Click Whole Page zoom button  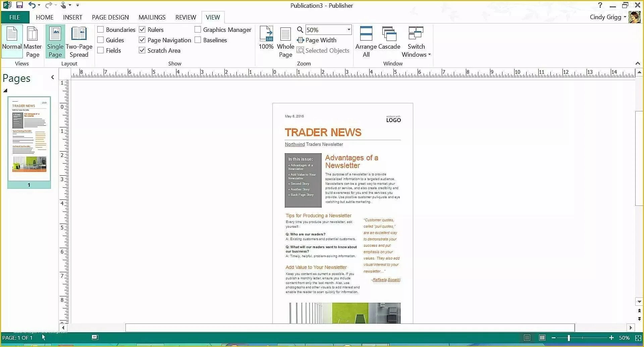tap(285, 42)
